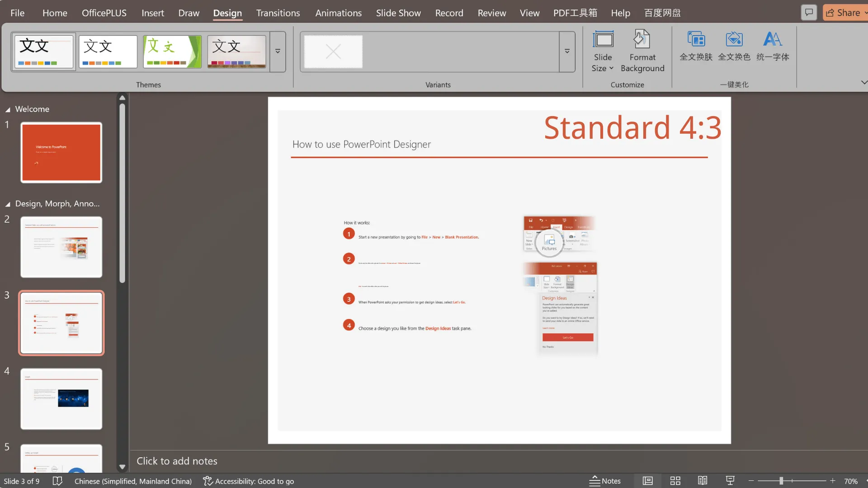Open Accessibility: Good to go checker
The image size is (868, 488).
click(x=248, y=481)
